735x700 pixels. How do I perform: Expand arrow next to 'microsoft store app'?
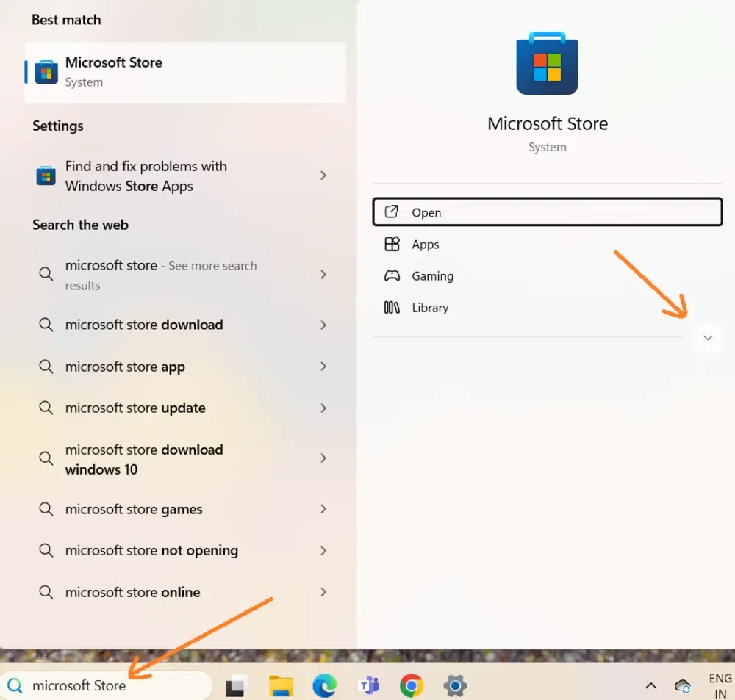pyautogui.click(x=323, y=367)
